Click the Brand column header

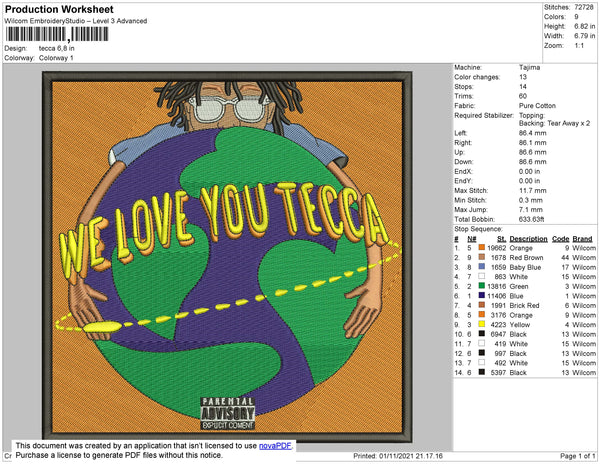click(582, 239)
